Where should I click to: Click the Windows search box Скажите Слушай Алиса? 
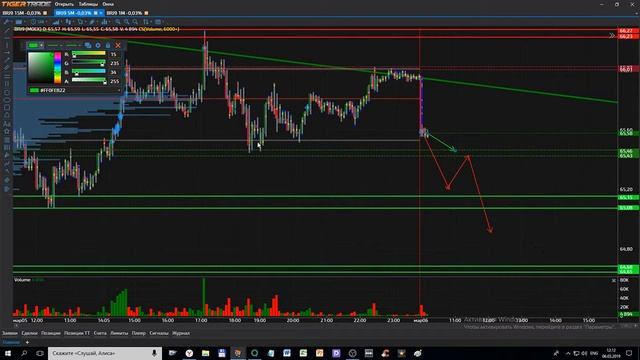(x=105, y=353)
